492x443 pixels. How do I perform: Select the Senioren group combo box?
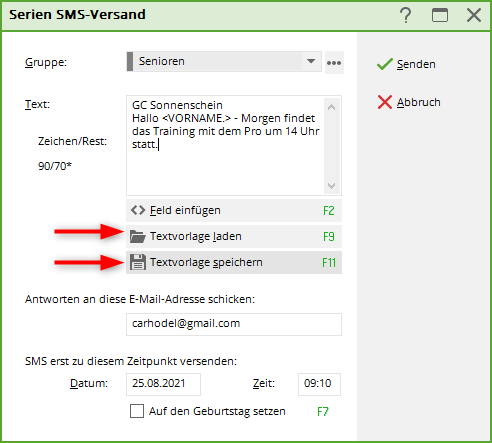tap(224, 61)
